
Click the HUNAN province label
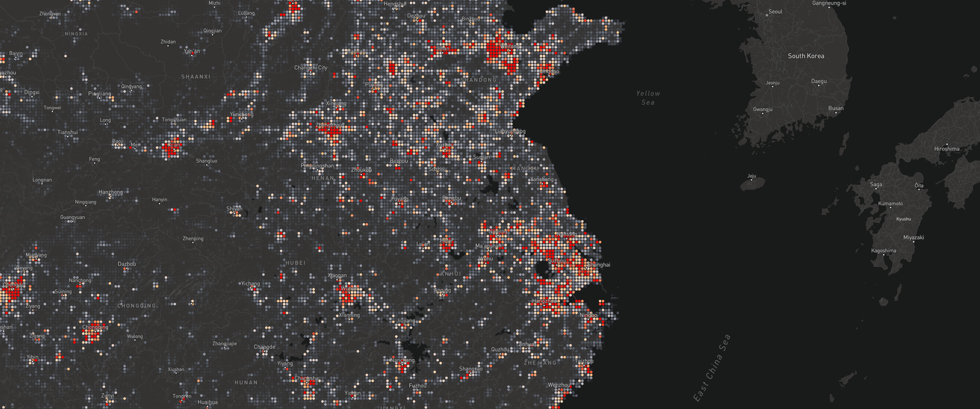tap(246, 383)
